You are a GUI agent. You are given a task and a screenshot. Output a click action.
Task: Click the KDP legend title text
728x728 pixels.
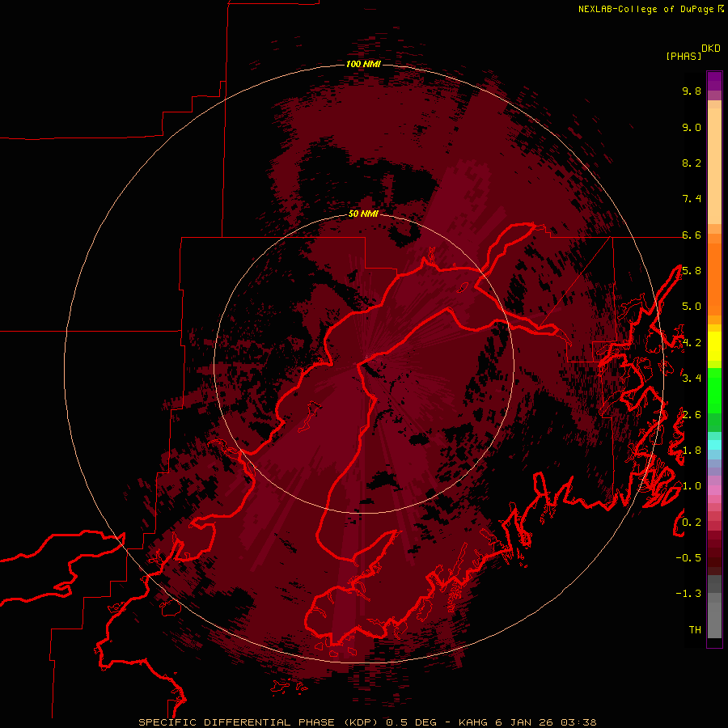point(711,49)
